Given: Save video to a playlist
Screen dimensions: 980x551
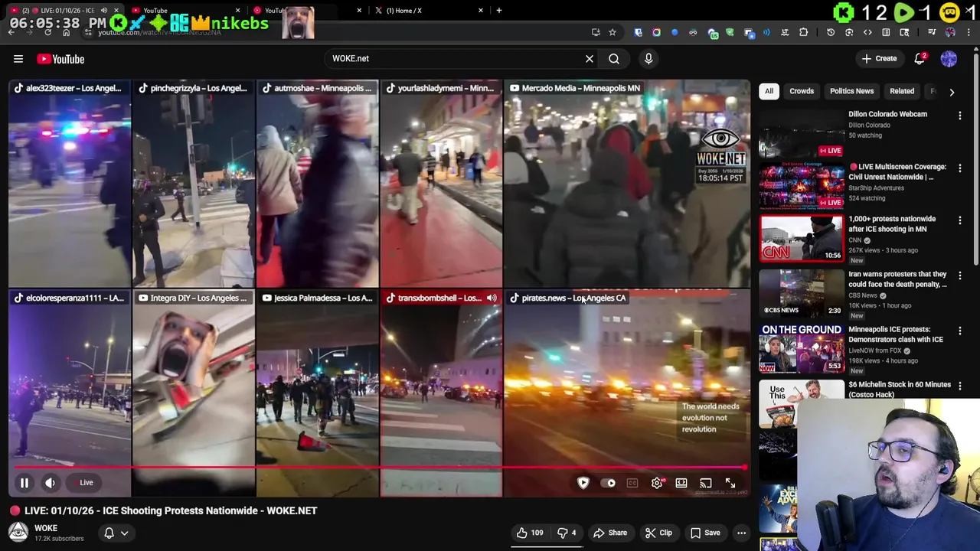Looking at the screenshot, I should (x=705, y=533).
